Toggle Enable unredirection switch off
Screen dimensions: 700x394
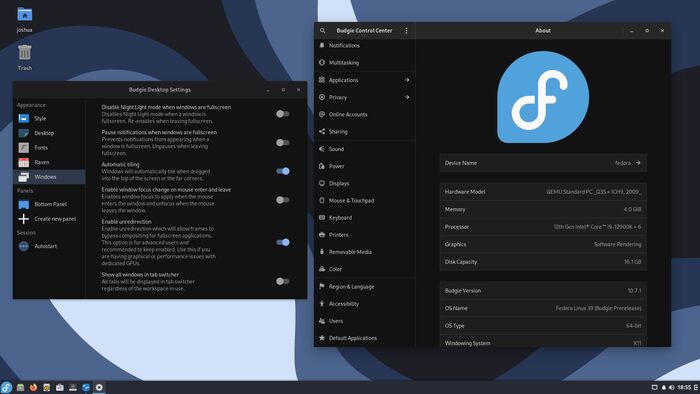click(x=283, y=242)
